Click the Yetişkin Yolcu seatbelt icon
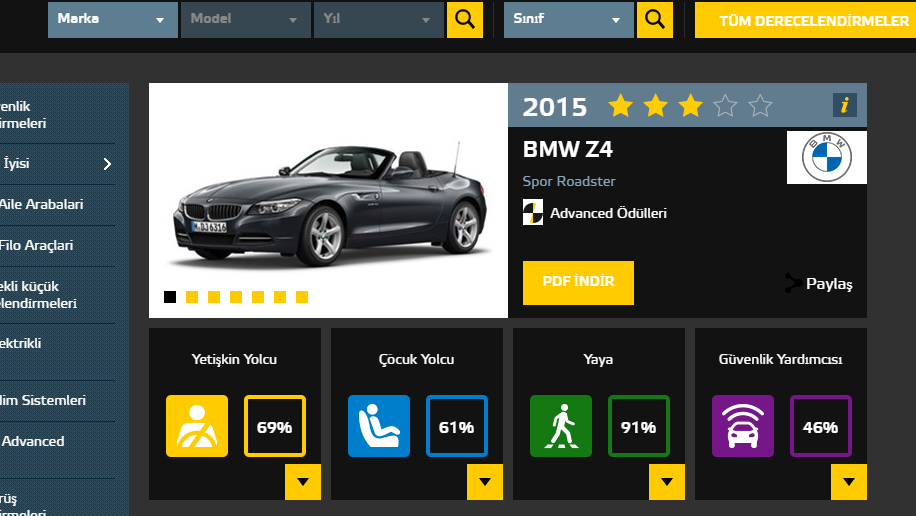This screenshot has width=916, height=516. point(197,426)
